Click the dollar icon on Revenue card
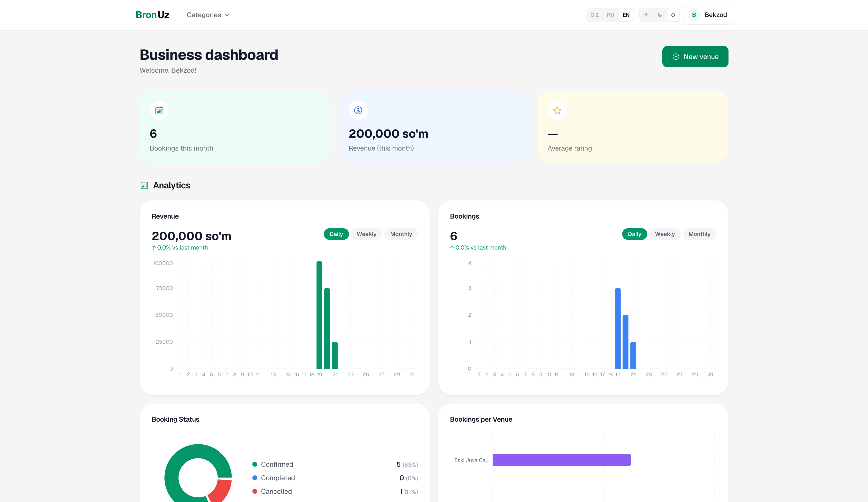Screen dimensions: 868x502 point(358,111)
